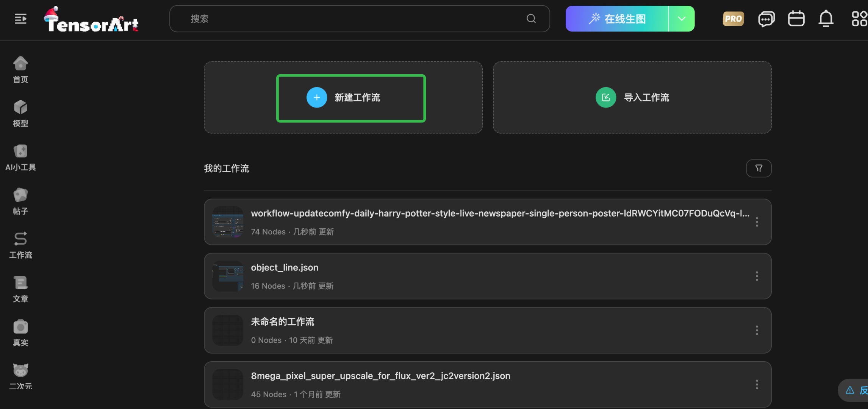
Task: Open AI小工具 in sidebar
Action: tap(20, 158)
